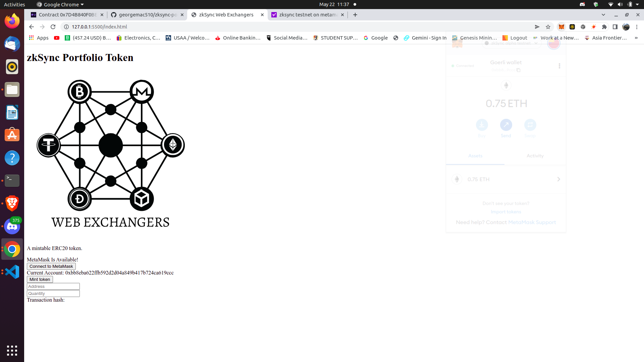Click Connect to MetaMask button
Viewport: 644px width, 362px height.
click(x=51, y=266)
